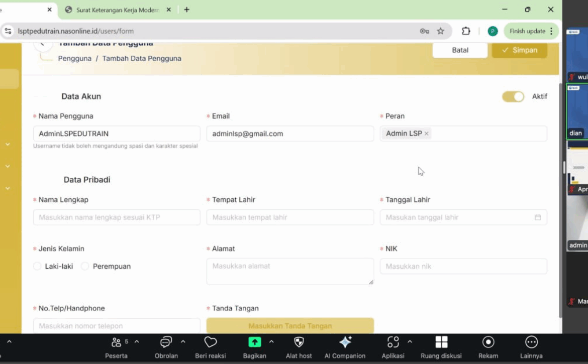Click the Beri reaksi heart icon

coord(210,342)
